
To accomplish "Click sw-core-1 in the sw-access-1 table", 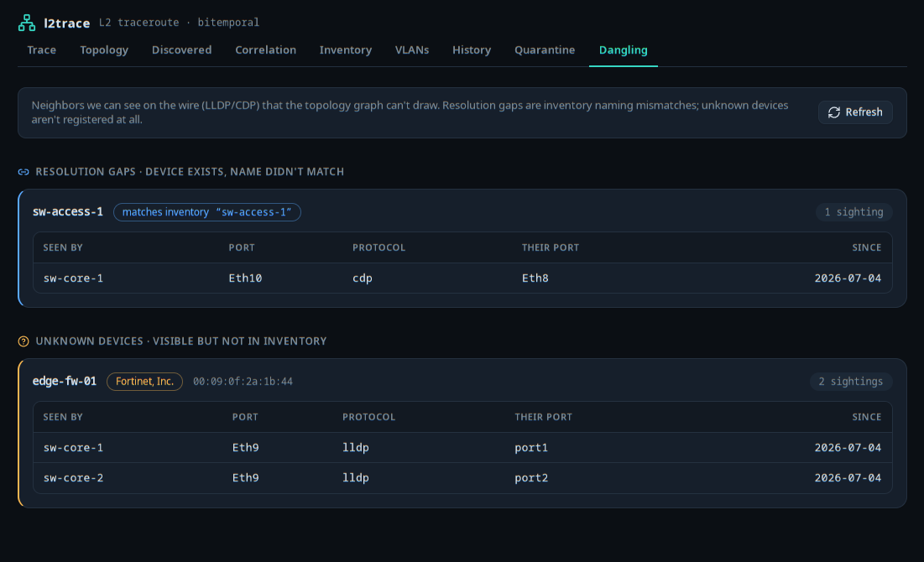I will click(x=73, y=278).
